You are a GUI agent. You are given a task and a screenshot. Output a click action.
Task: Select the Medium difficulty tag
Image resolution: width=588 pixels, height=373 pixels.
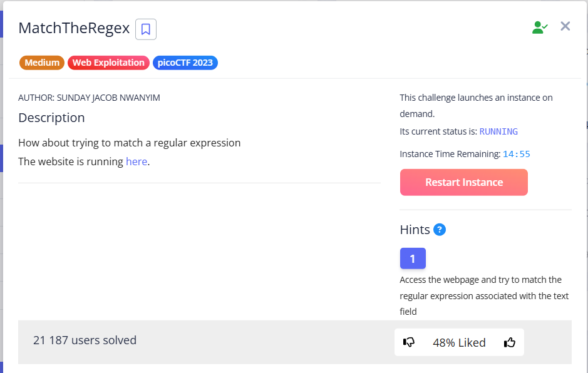click(42, 63)
